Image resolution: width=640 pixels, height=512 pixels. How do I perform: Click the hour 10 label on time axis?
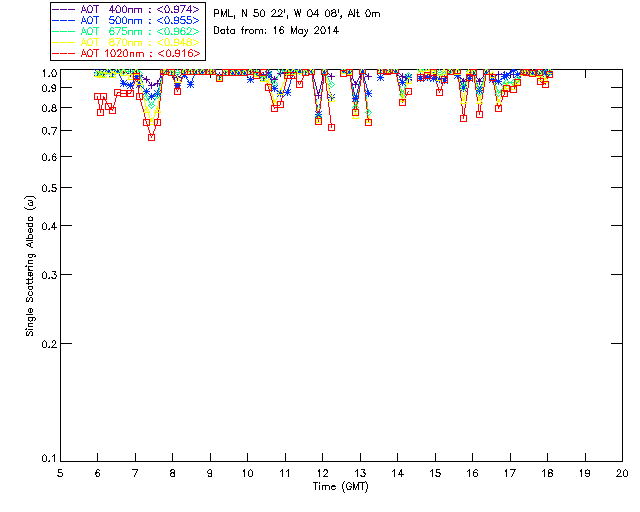coord(247,473)
